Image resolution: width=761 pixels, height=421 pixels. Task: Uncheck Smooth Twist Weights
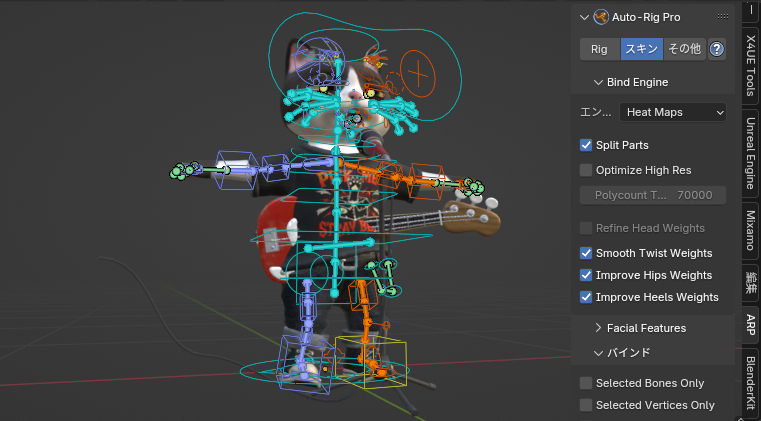[586, 253]
